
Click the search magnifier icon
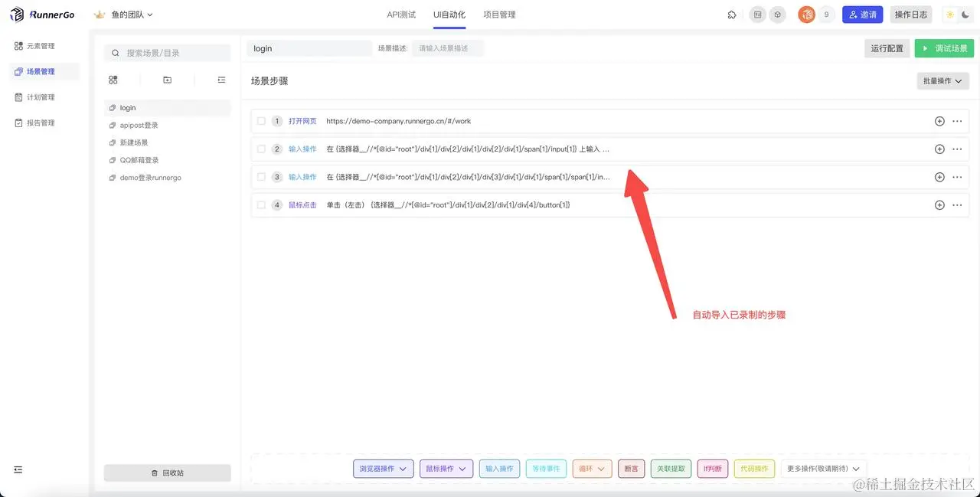point(116,53)
